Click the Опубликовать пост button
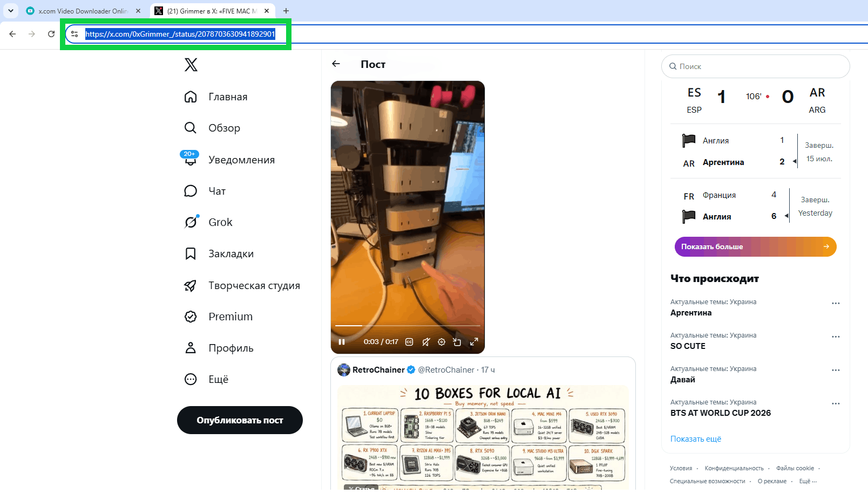Screen dimensions: 868x501 (x=240, y=420)
